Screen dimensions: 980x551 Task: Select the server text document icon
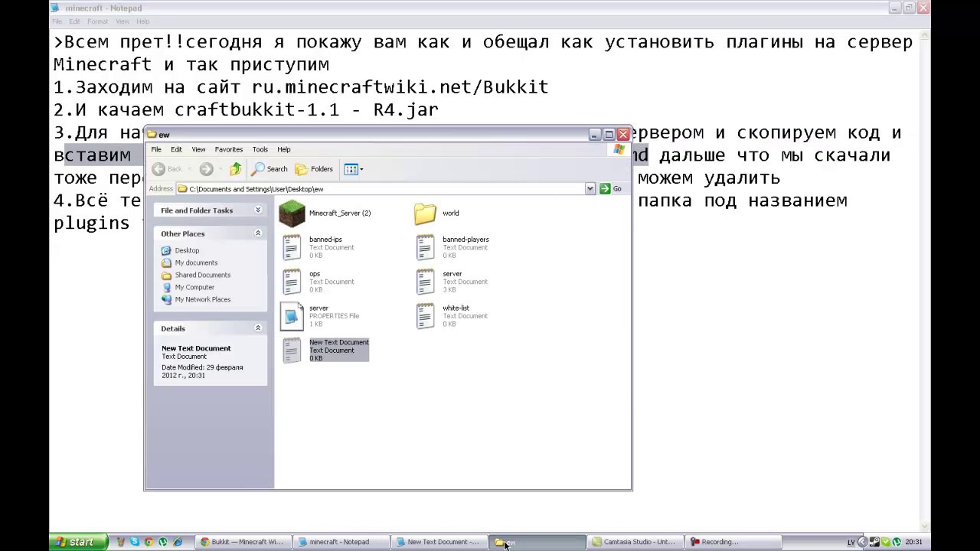coord(425,282)
